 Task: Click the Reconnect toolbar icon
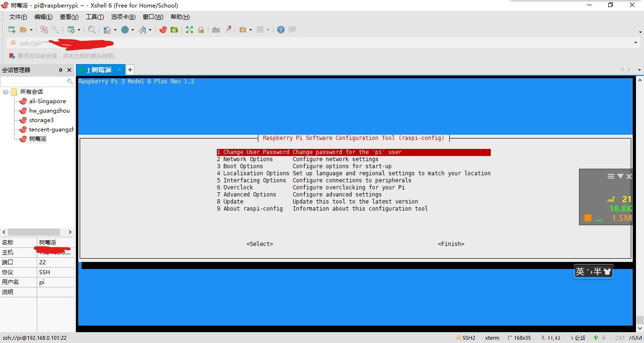44,30
